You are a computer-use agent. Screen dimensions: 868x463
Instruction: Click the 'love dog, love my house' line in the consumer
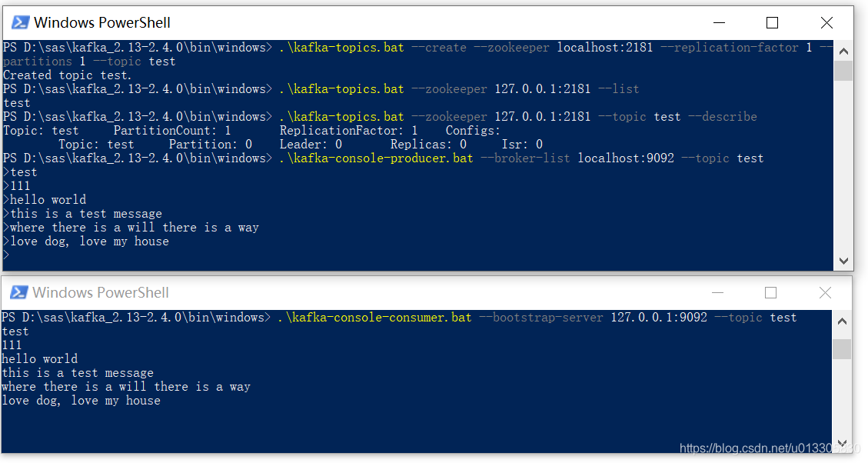point(79,400)
